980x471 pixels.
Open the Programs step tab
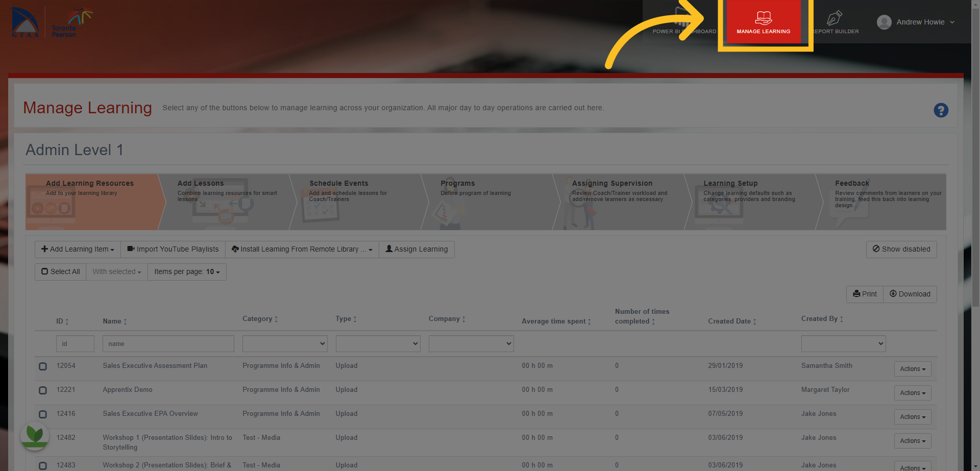[x=490, y=202]
